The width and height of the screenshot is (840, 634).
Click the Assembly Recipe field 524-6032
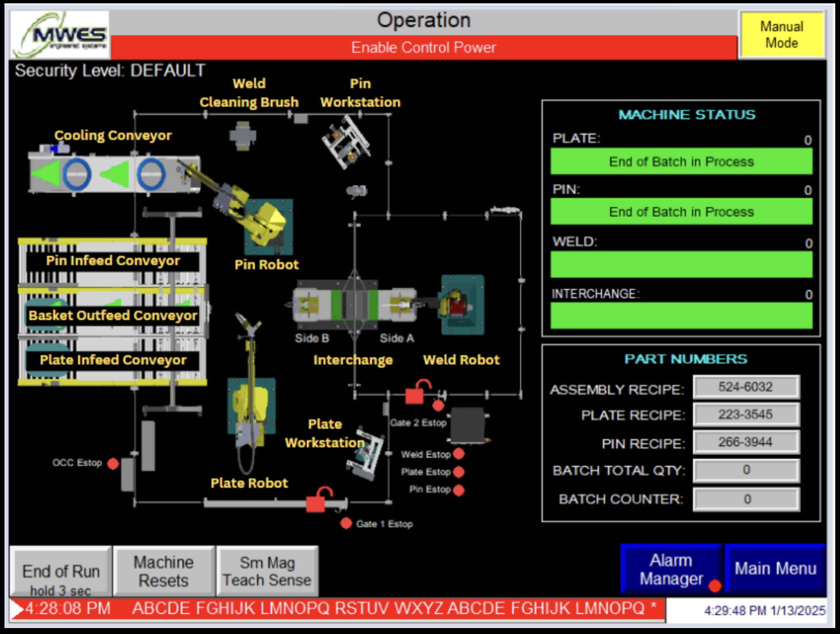click(746, 387)
